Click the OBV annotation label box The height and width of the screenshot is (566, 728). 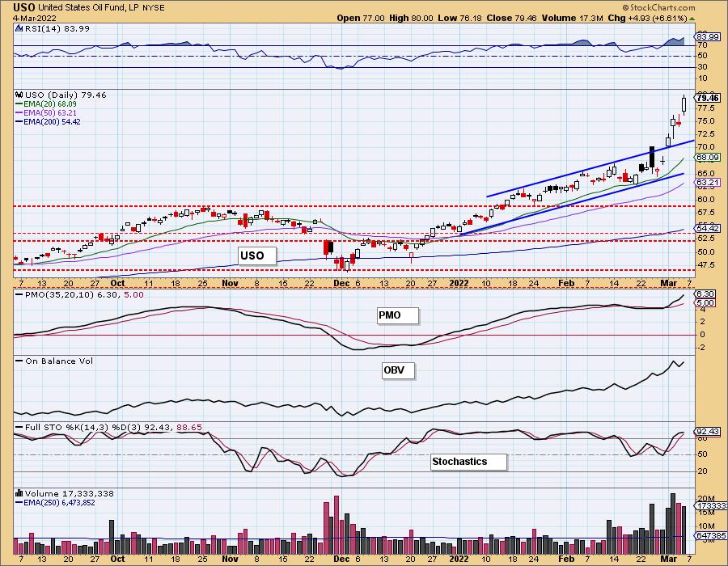click(398, 370)
